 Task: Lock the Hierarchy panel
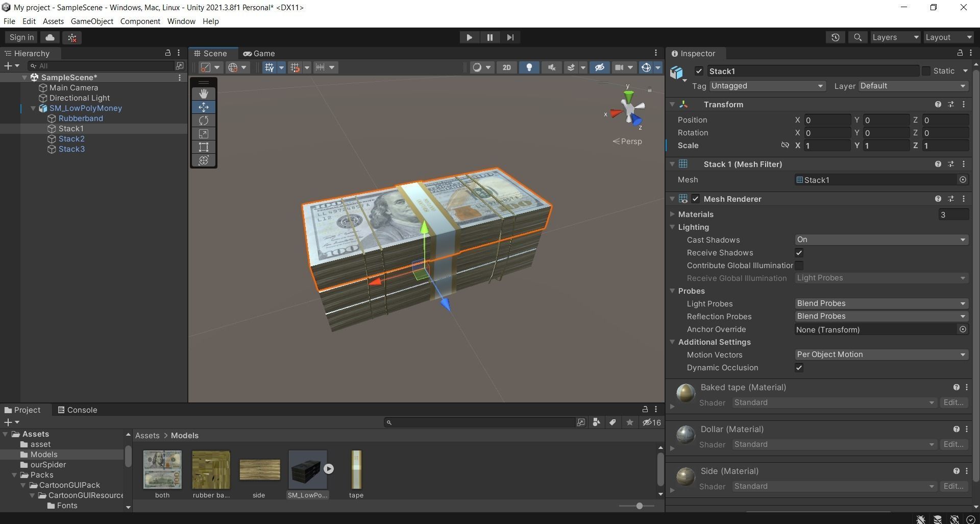[167, 53]
